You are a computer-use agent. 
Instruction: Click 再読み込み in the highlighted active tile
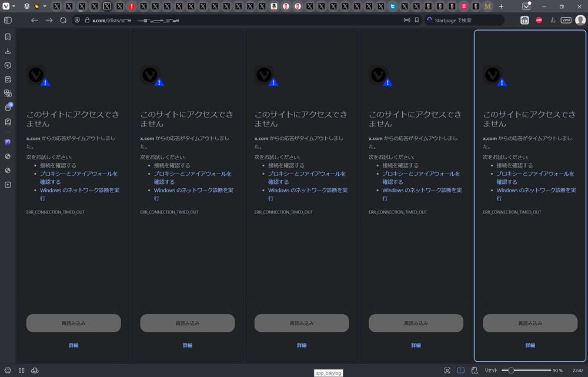530,323
